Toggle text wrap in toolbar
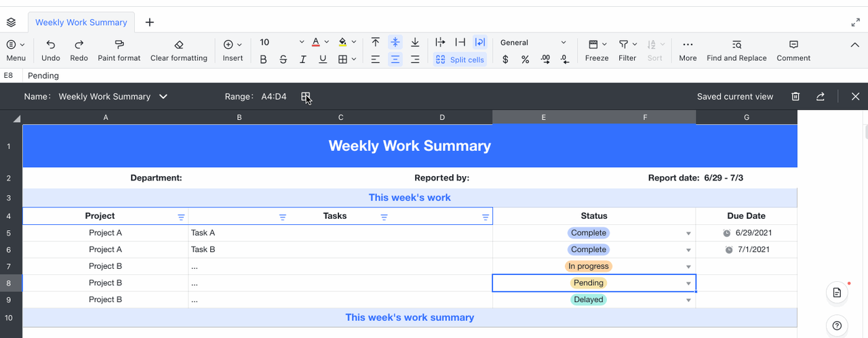 pos(480,42)
